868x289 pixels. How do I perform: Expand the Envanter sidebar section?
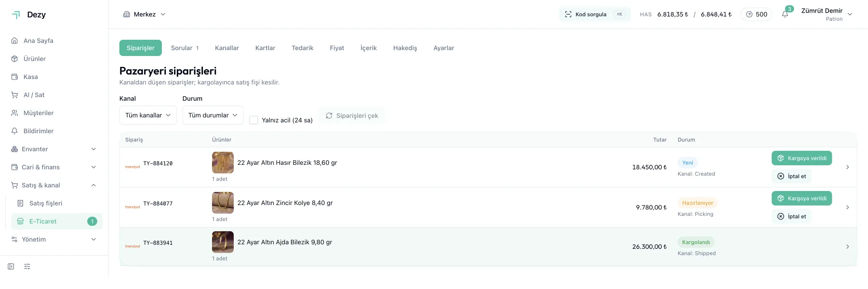pyautogui.click(x=54, y=149)
